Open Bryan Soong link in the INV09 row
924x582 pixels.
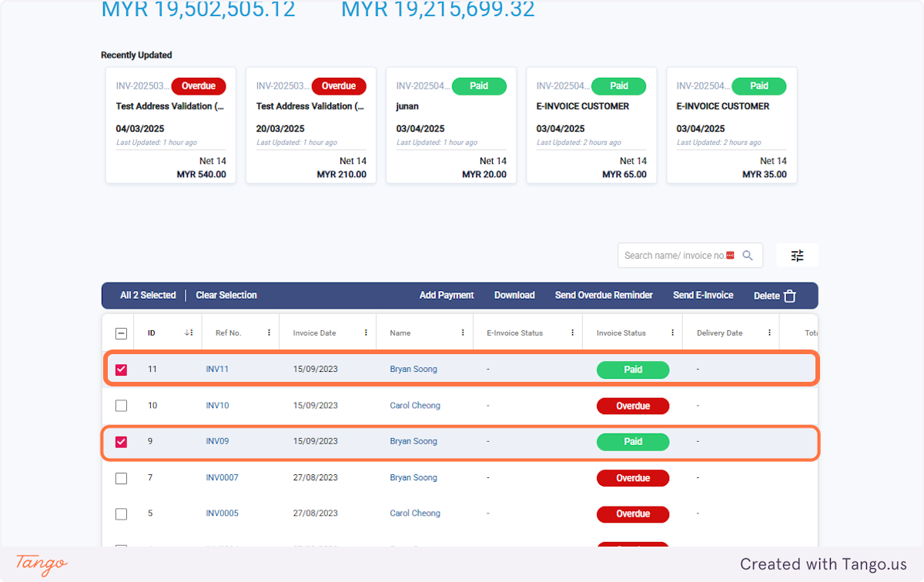click(413, 441)
